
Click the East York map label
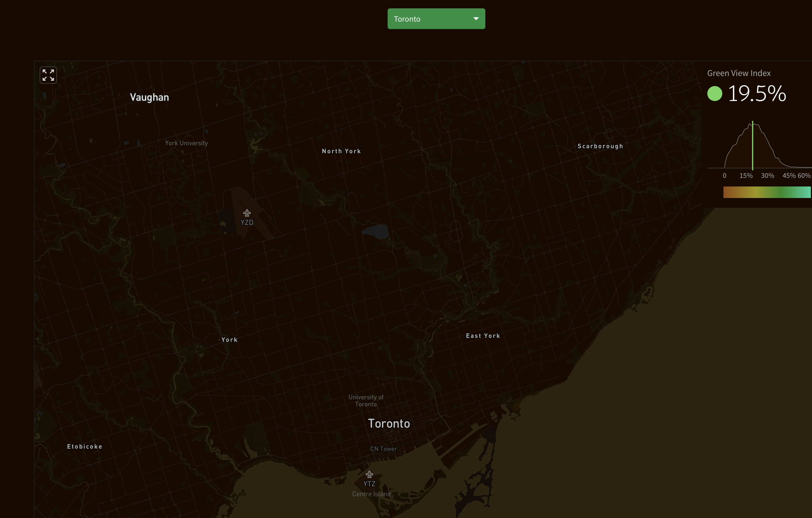483,336
